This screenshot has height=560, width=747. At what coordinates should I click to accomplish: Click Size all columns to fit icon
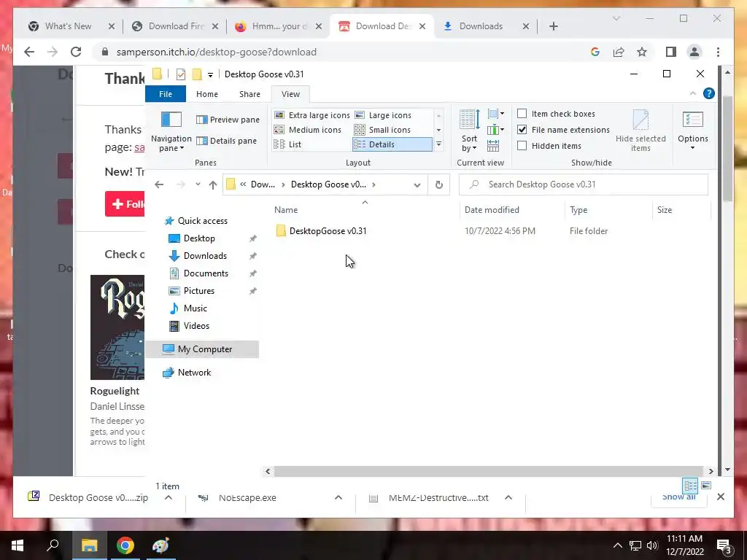pos(493,146)
